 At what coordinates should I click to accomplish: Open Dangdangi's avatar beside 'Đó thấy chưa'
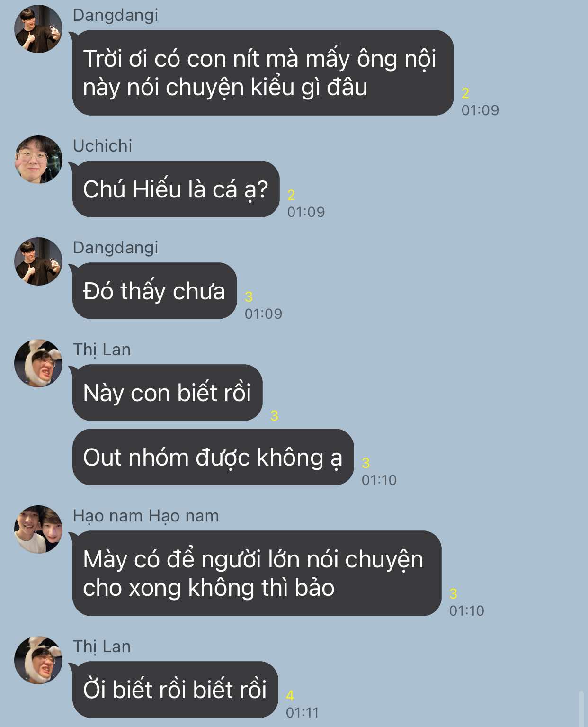38,261
